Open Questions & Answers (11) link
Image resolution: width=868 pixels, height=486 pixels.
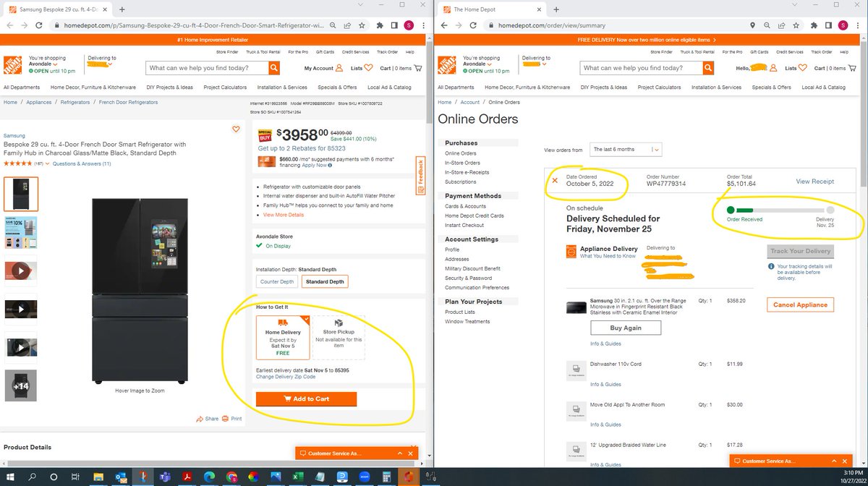pyautogui.click(x=82, y=164)
